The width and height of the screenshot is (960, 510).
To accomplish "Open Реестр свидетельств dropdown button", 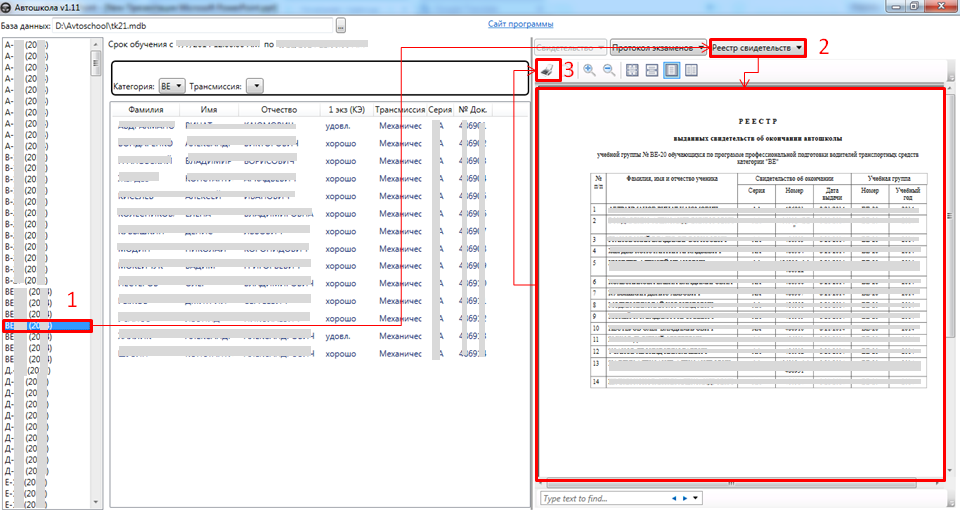I will [x=758, y=48].
